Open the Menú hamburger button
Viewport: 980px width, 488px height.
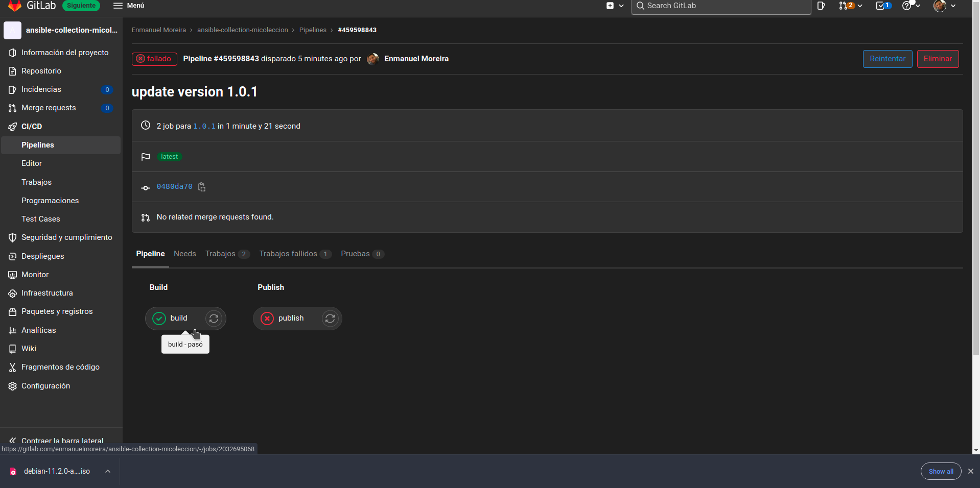pyautogui.click(x=129, y=6)
